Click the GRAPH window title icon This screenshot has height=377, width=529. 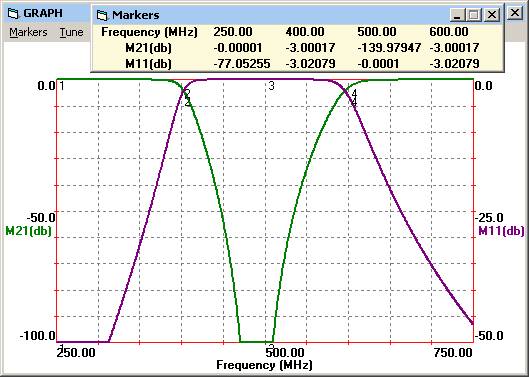13,14
